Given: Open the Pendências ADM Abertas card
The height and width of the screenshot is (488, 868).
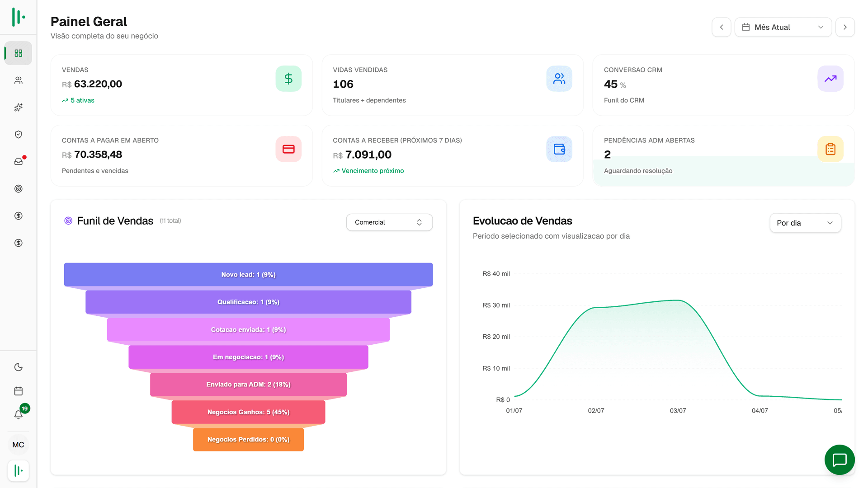Looking at the screenshot, I should pyautogui.click(x=723, y=155).
